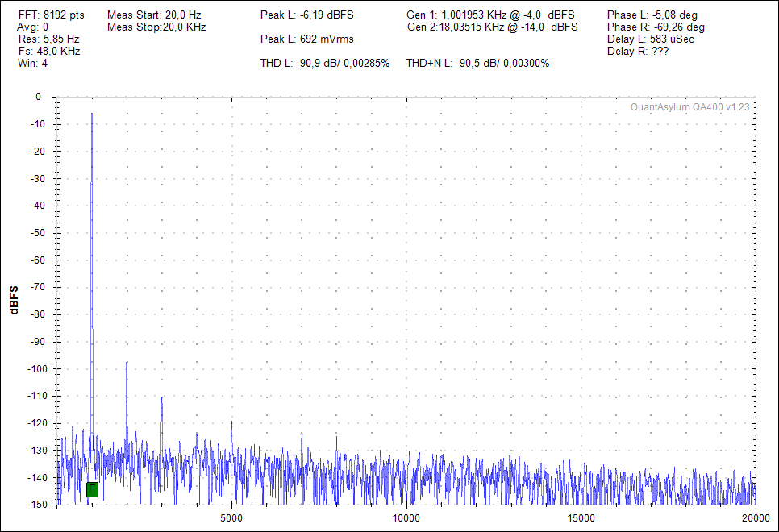The image size is (779, 532).
Task: Click the 5000 frequency axis label
Action: [231, 518]
